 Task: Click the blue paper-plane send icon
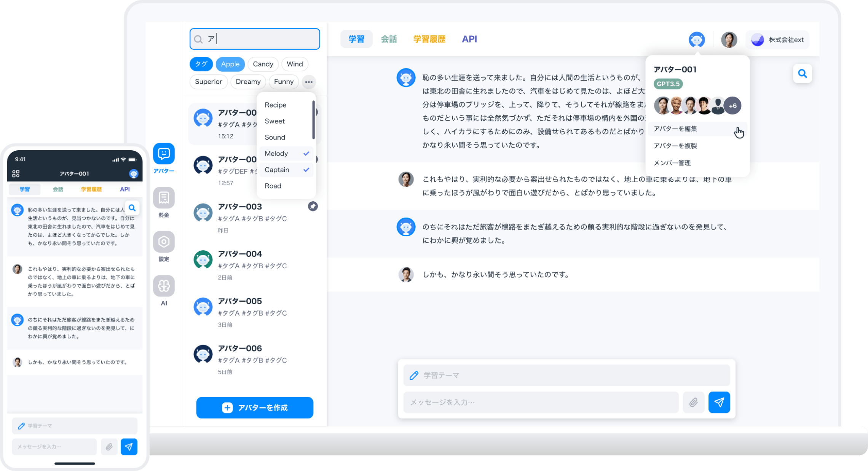[x=719, y=403]
